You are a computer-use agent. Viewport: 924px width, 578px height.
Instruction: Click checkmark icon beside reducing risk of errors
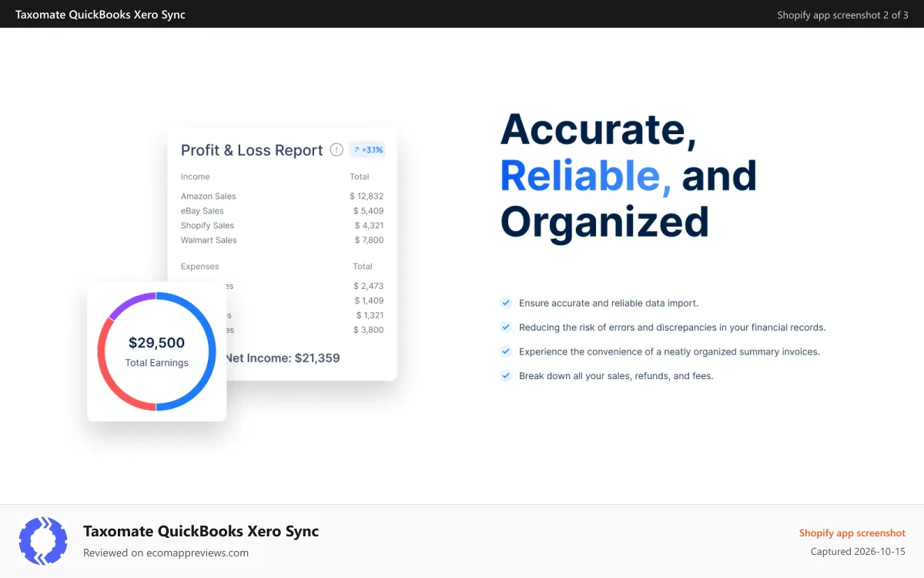click(506, 328)
